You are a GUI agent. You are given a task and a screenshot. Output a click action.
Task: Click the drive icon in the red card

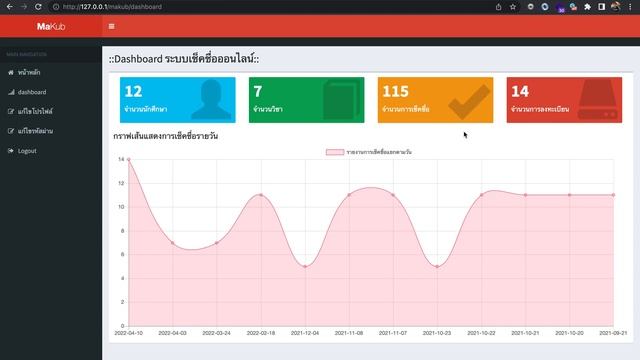coord(598,99)
